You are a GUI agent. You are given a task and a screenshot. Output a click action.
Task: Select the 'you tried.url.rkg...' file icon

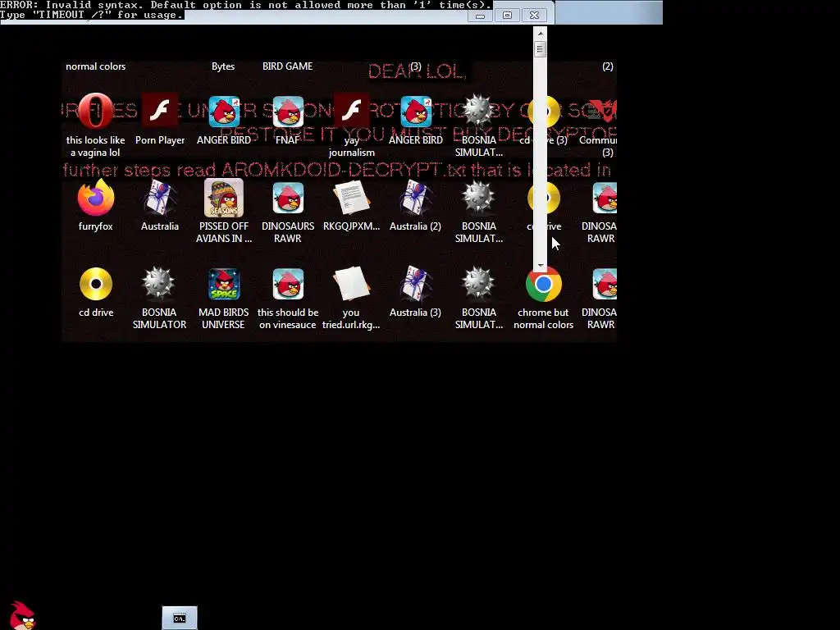pos(351,284)
